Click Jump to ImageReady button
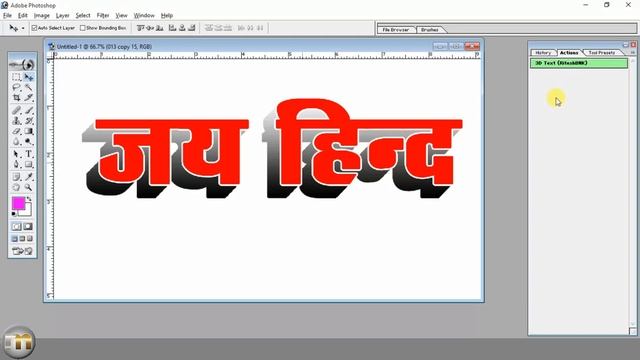The image size is (640, 360). [22, 251]
